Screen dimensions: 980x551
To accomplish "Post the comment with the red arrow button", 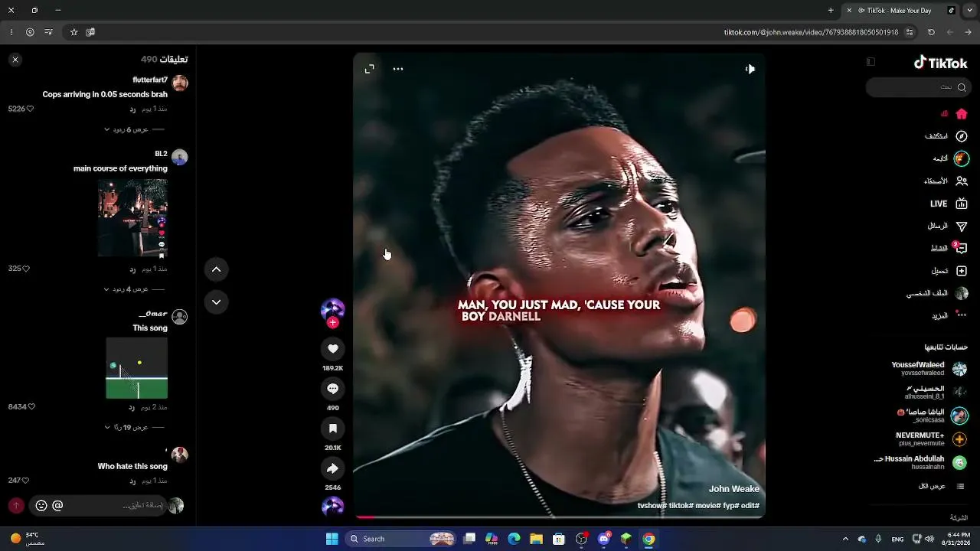I will click(16, 506).
